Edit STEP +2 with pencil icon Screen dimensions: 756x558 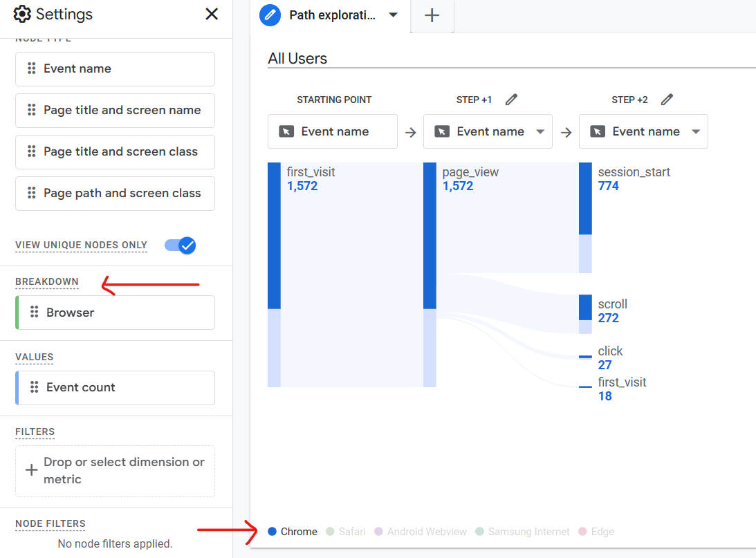[667, 100]
